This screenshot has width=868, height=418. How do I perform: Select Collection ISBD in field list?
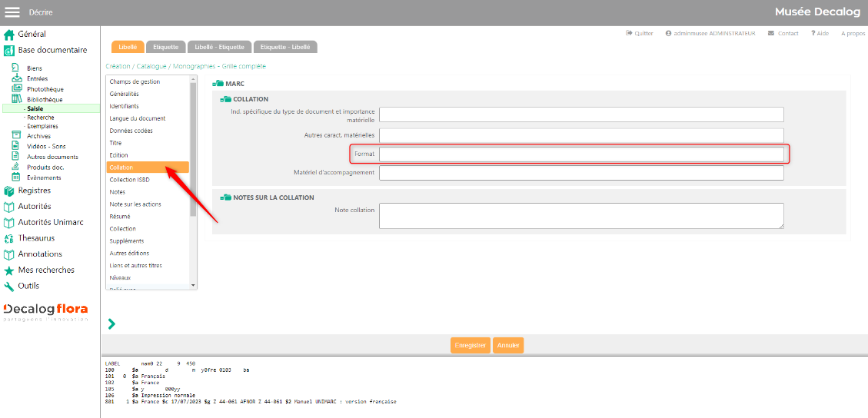(x=130, y=180)
